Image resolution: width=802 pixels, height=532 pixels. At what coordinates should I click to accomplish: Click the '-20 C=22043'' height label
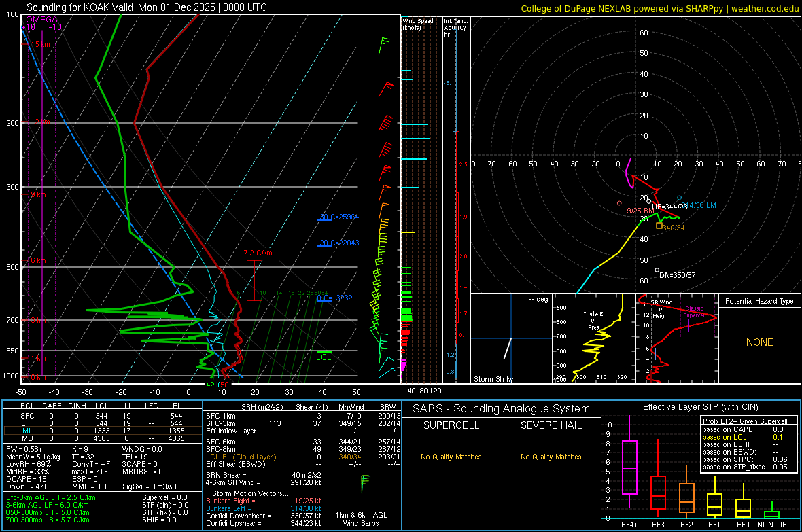tap(338, 243)
